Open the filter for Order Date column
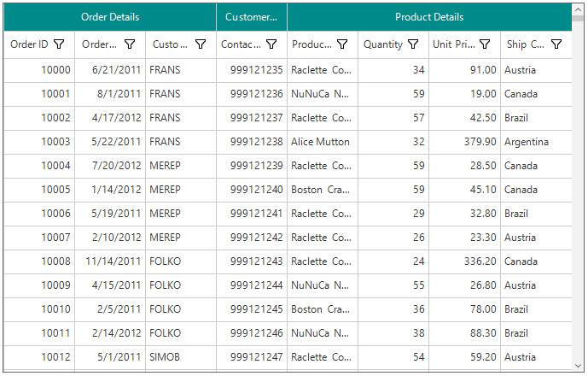588x376 pixels. coord(130,44)
